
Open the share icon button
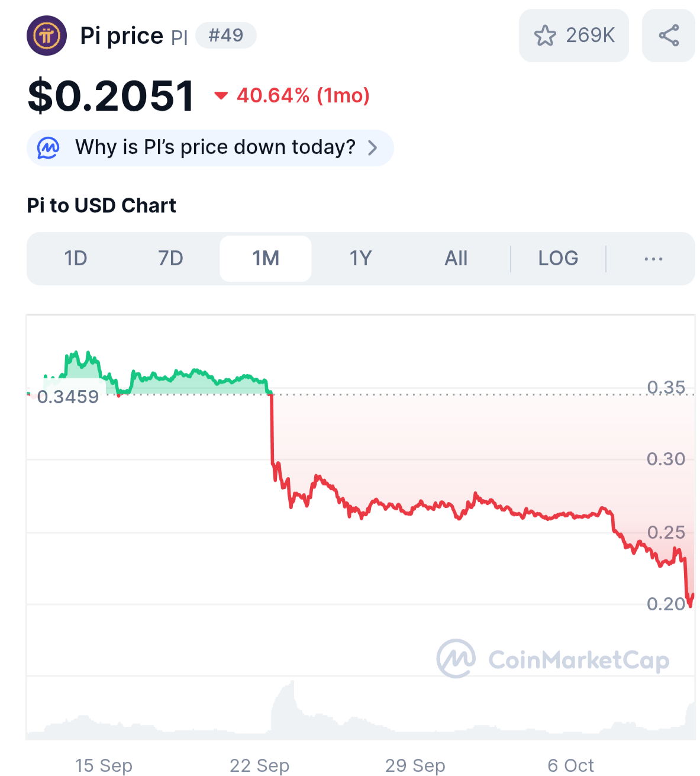[x=669, y=36]
